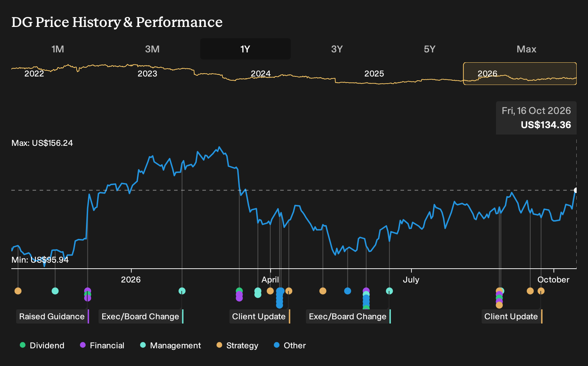Click lone blue Other dot between April and July
588x366 pixels.
[x=348, y=291]
